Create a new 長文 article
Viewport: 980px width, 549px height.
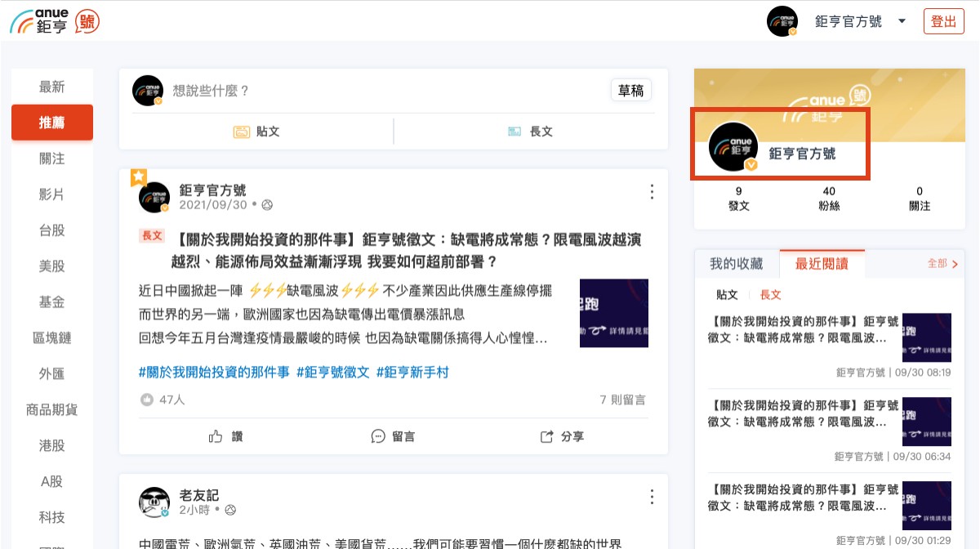coord(530,132)
